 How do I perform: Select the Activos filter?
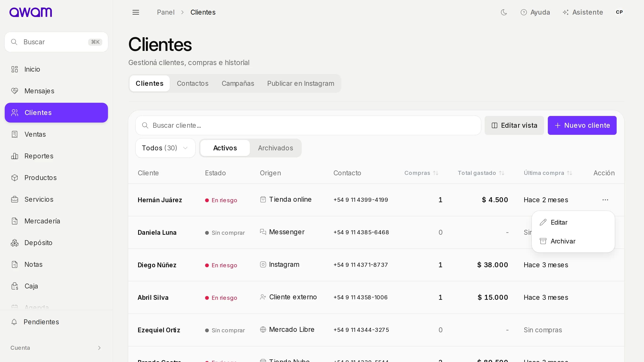point(225,148)
